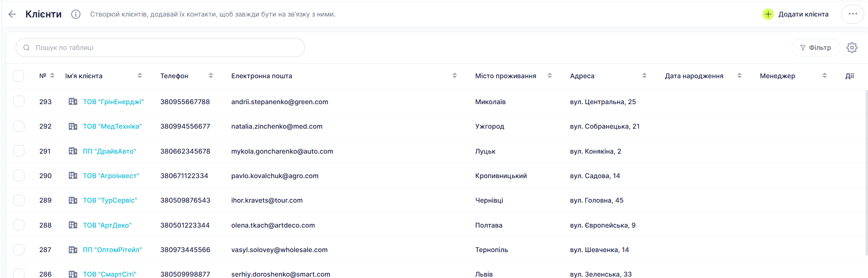
Task: Sort by Ім'я клієнта column arrows
Action: tap(140, 76)
